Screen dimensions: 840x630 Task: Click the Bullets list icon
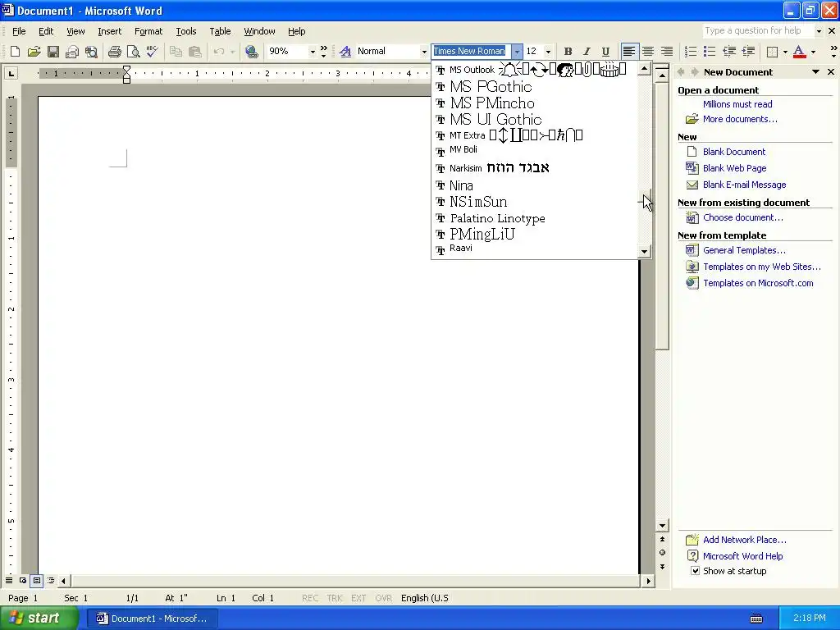[710, 52]
